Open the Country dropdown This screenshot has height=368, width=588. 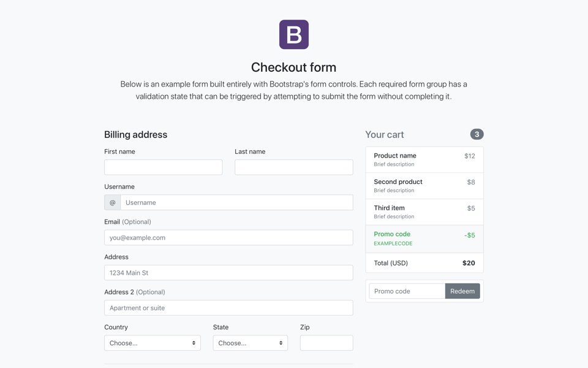point(152,342)
